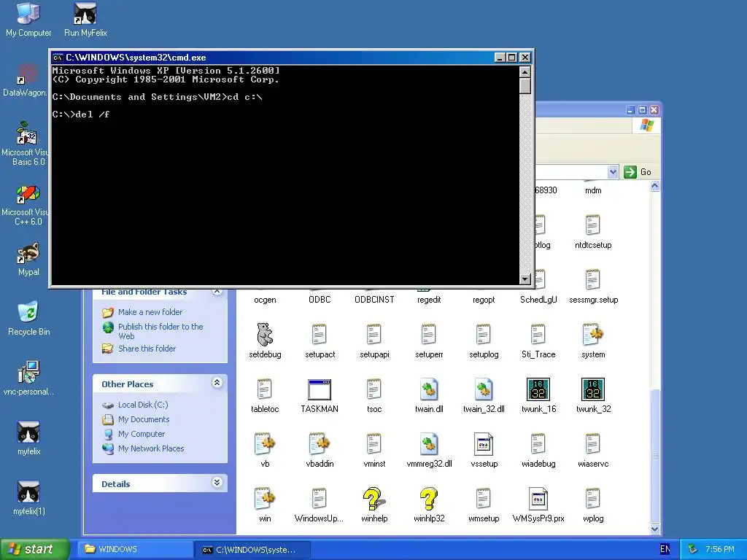The image size is (747, 560).
Task: Go to Local Disk (C:)
Action: (143, 405)
